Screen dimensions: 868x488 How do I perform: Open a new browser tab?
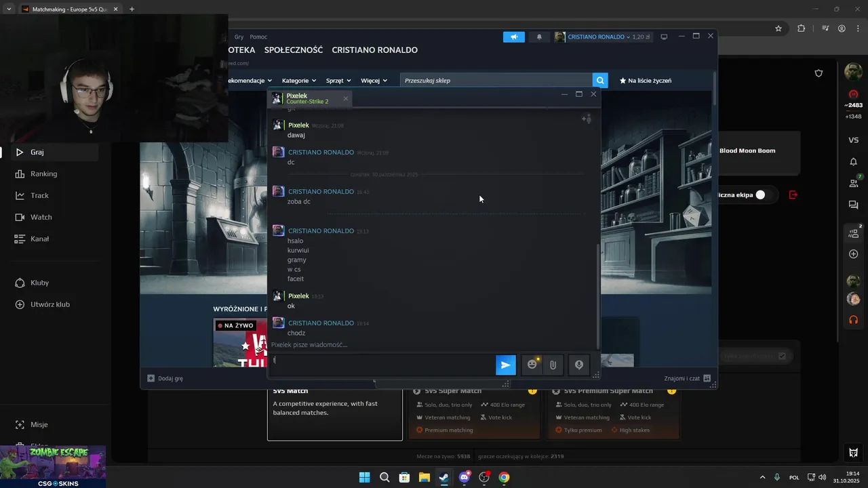click(x=132, y=9)
